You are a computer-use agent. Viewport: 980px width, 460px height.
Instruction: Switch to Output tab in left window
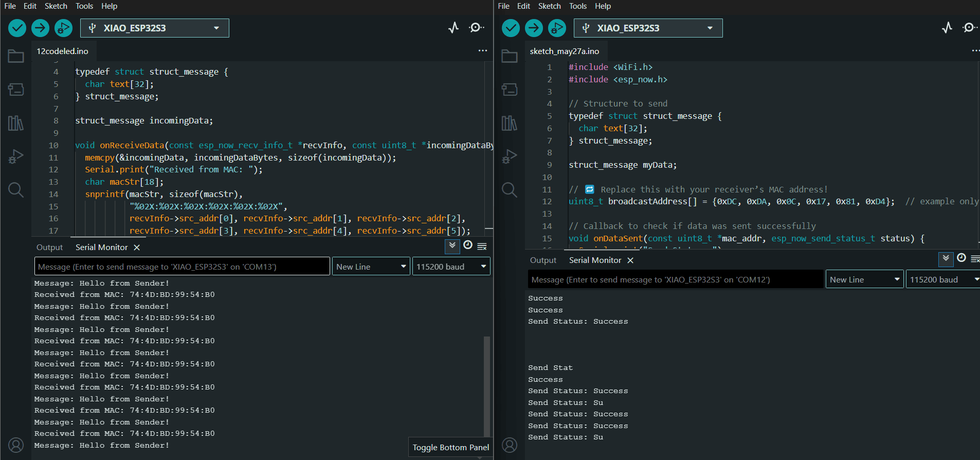(x=49, y=247)
